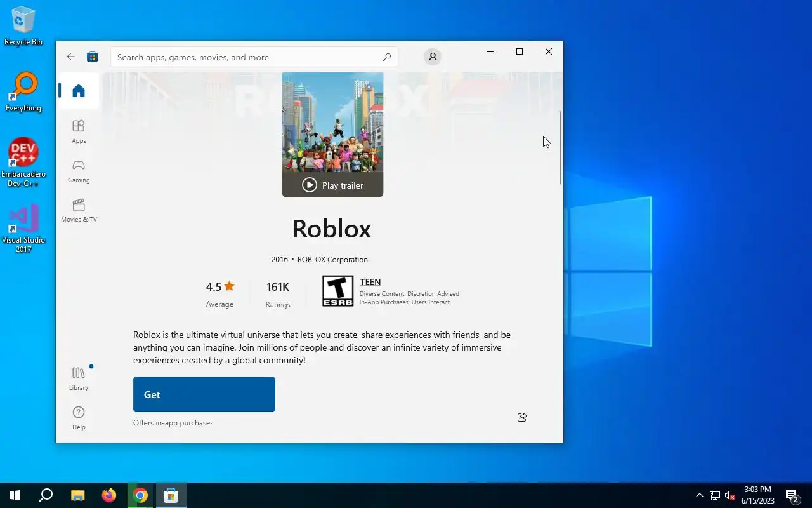Screen dimensions: 812x508
Task: Open the Apps section in sidebar
Action: (x=79, y=131)
